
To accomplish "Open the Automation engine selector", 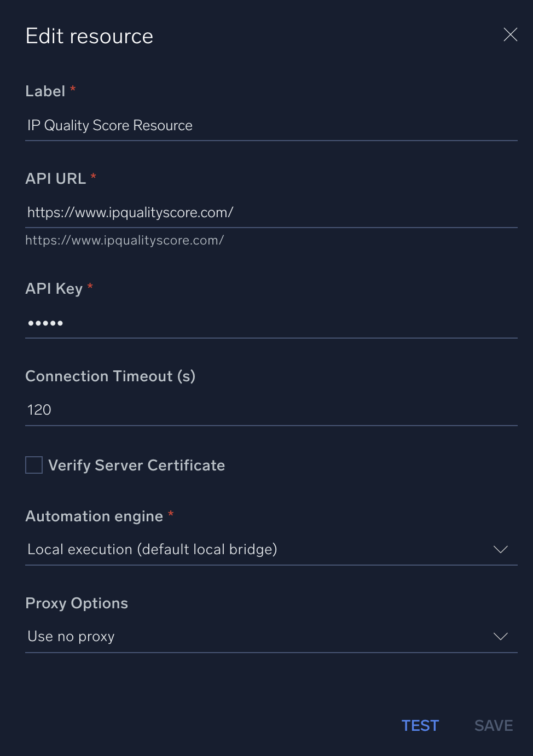I will [271, 549].
